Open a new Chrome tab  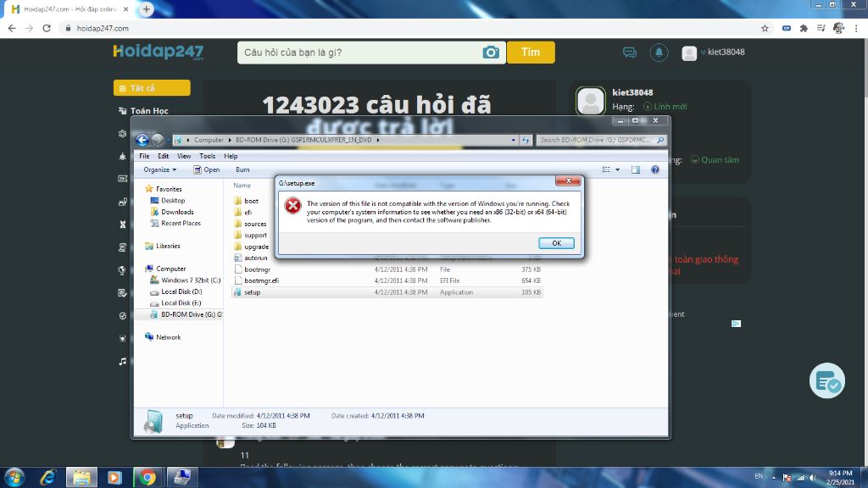click(146, 9)
